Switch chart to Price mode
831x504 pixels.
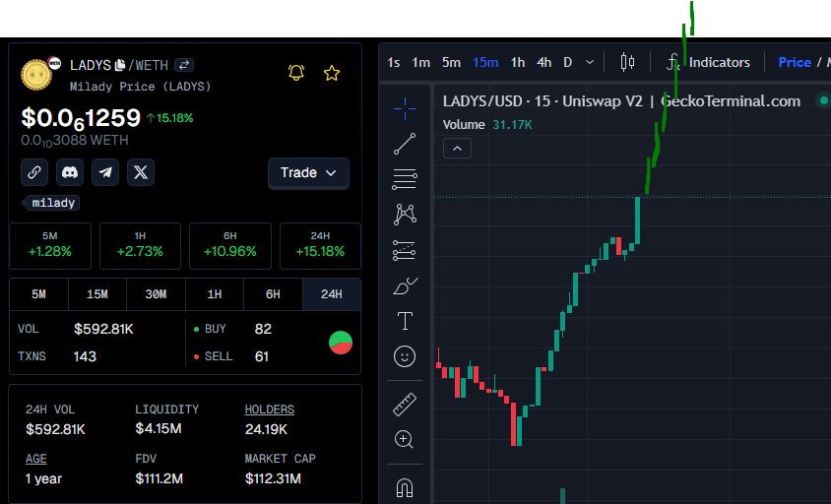pyautogui.click(x=795, y=63)
